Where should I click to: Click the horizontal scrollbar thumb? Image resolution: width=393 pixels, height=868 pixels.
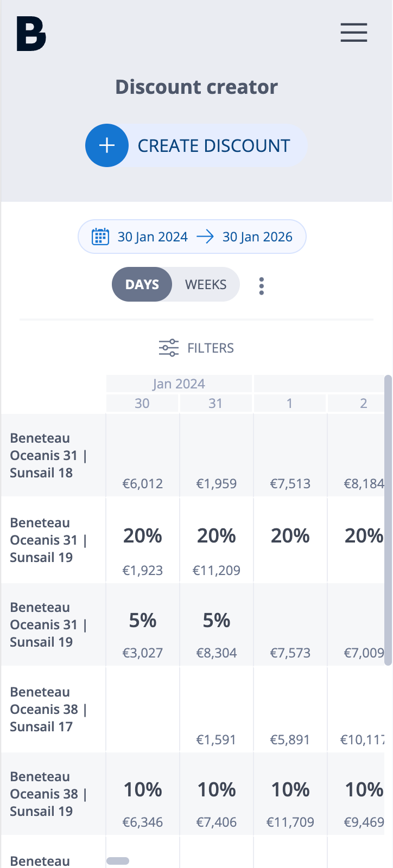pos(118,860)
